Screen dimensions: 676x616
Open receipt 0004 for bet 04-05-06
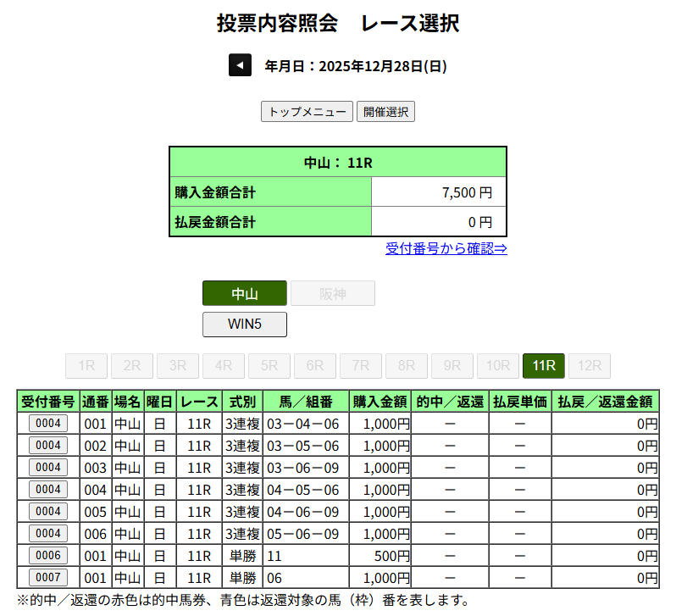(48, 489)
